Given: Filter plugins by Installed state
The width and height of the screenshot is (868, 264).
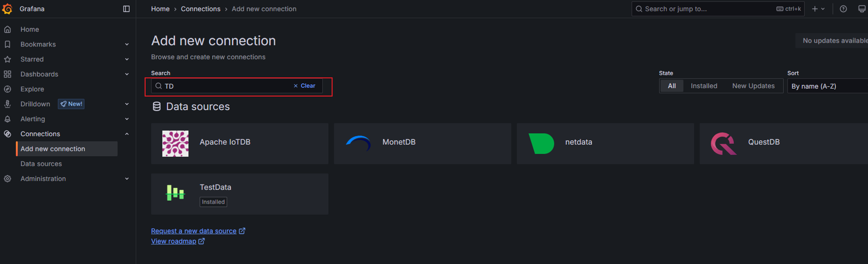Looking at the screenshot, I should [704, 86].
